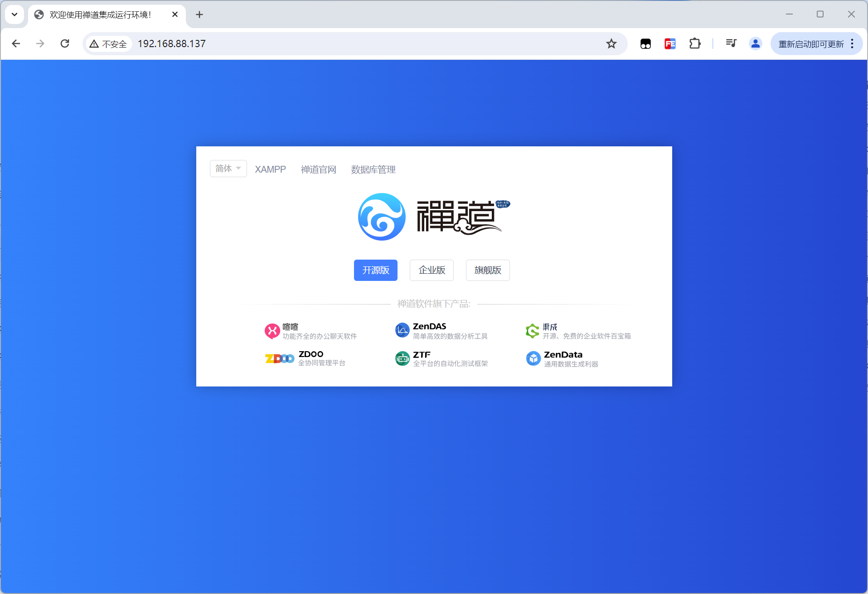This screenshot has height=594, width=868.
Task: Open the black mask extension icon
Action: (x=645, y=43)
